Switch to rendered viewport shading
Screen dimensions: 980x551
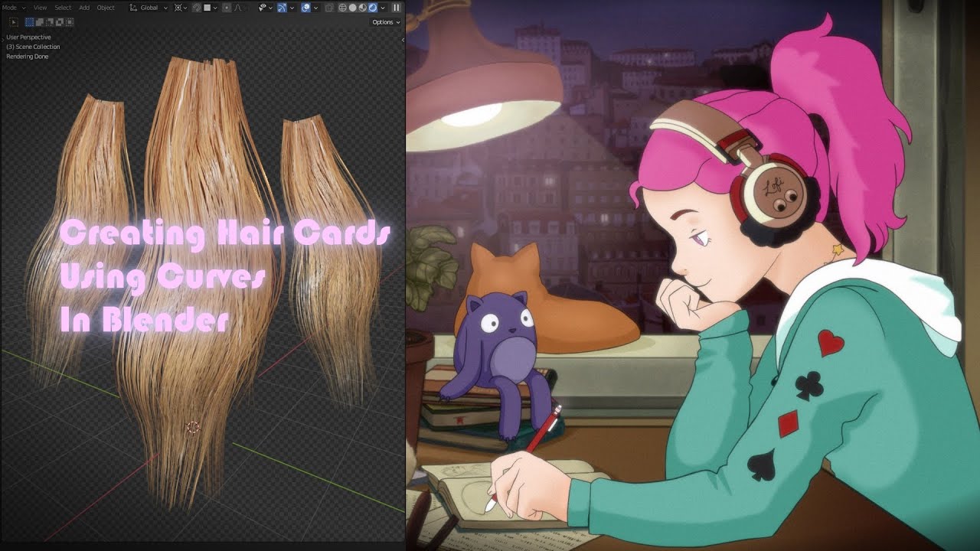pos(372,8)
